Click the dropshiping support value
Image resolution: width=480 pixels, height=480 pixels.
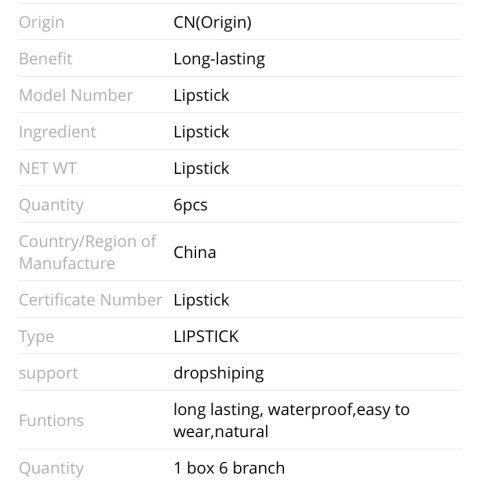click(219, 373)
